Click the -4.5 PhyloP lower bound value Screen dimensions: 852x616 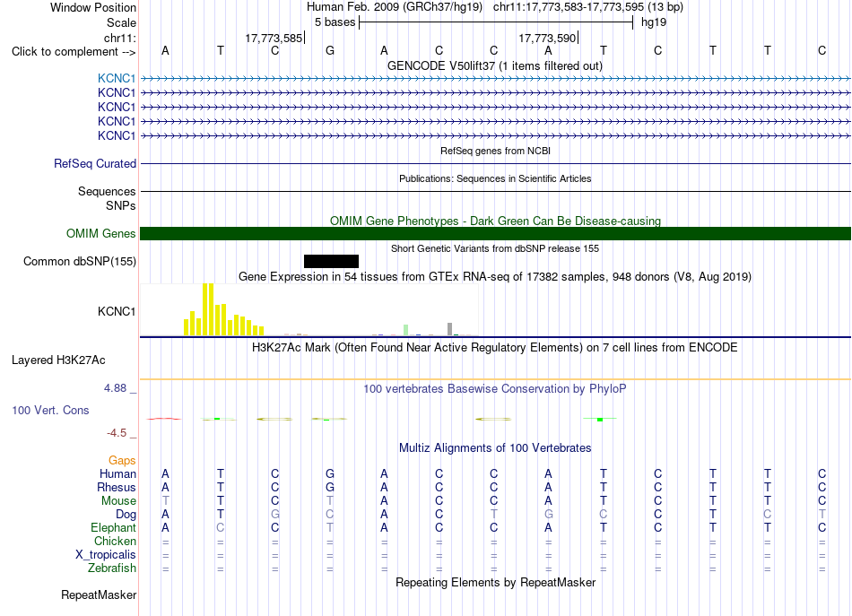click(x=117, y=432)
